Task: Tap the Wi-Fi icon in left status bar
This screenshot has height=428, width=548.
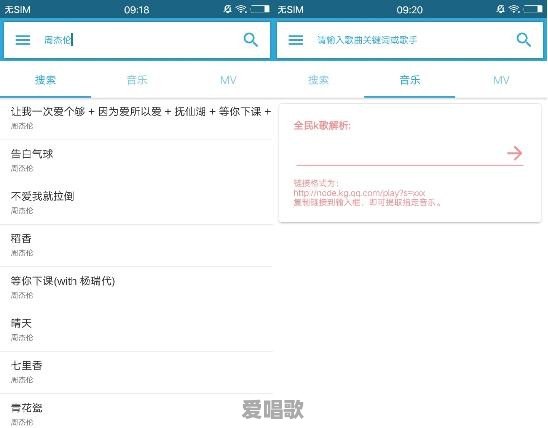Action: pyautogui.click(x=241, y=9)
